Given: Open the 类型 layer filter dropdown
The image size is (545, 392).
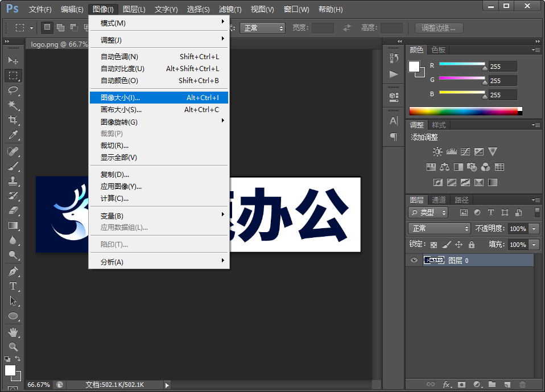Looking at the screenshot, I should coord(427,212).
